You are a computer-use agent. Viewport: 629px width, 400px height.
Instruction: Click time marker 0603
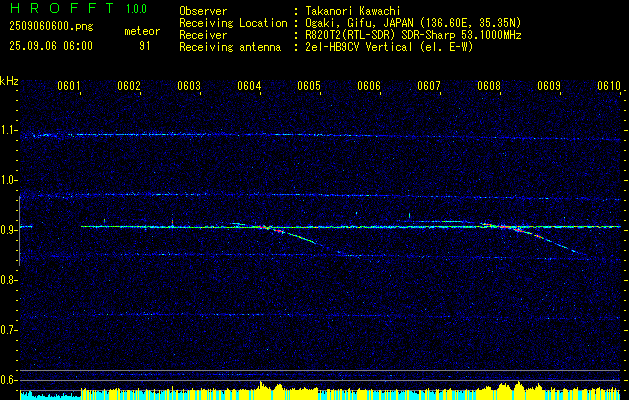point(189,86)
